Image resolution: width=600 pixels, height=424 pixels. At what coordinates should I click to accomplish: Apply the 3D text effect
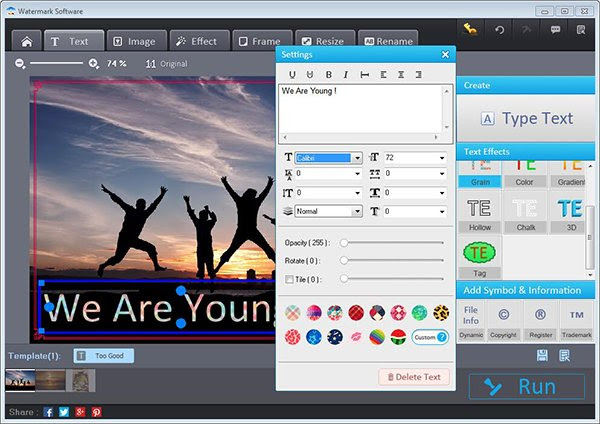[569, 213]
